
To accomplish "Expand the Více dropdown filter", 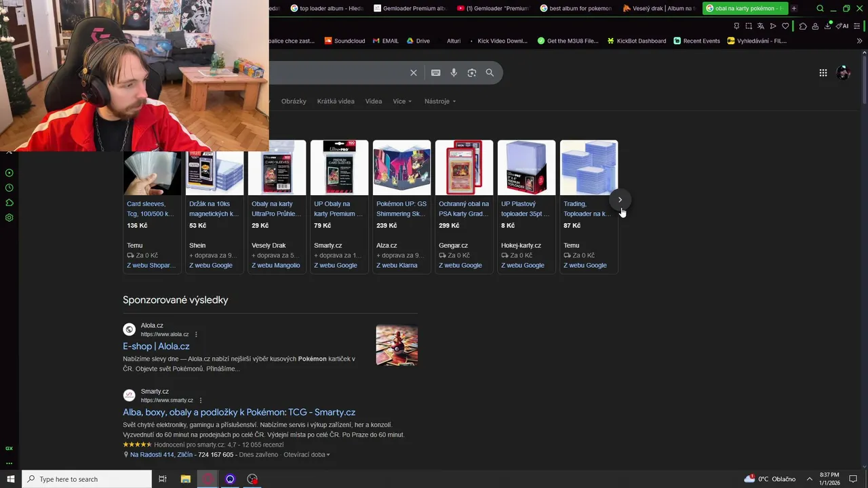I will point(402,101).
